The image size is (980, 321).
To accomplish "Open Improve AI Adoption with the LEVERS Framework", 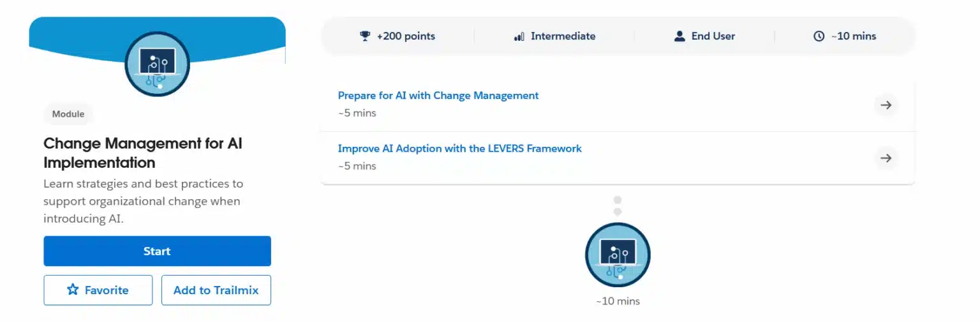I will coord(460,149).
